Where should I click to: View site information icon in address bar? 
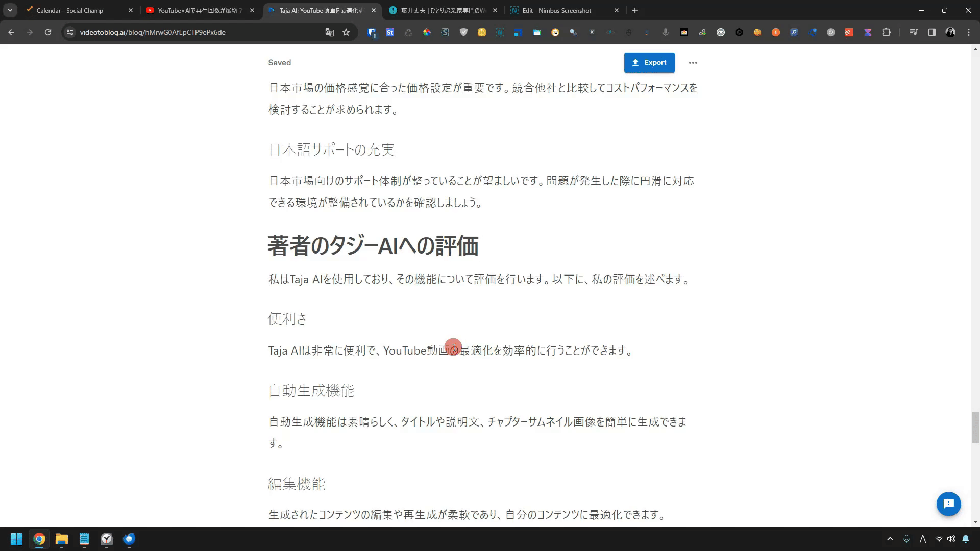point(70,32)
